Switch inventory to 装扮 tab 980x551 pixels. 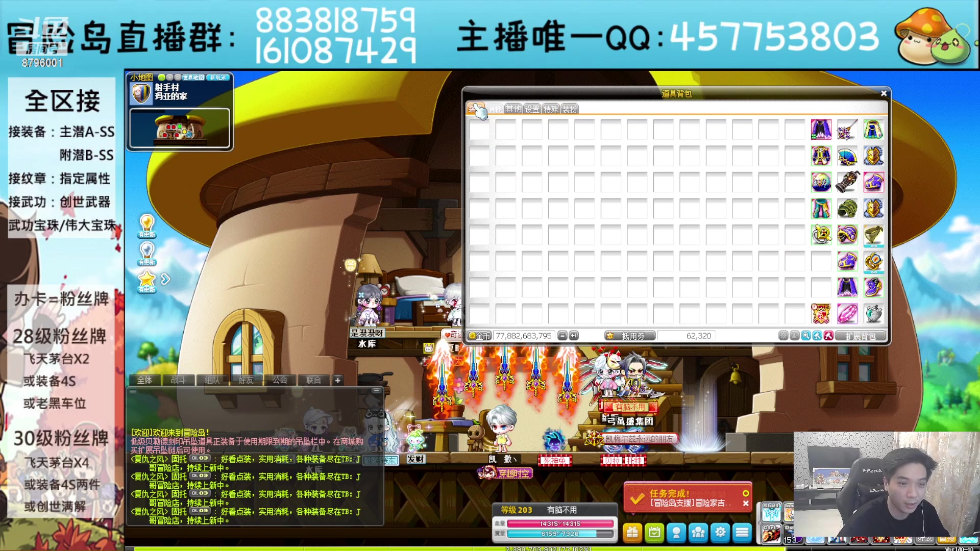click(x=570, y=109)
